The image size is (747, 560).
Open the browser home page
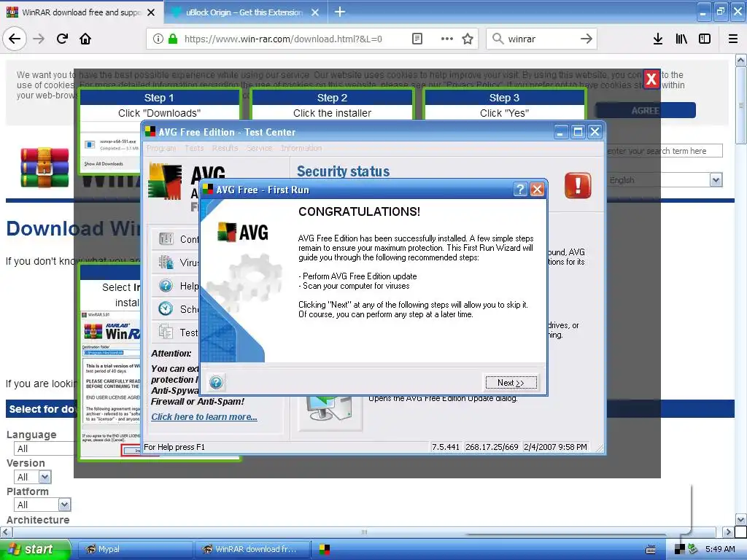tap(85, 39)
